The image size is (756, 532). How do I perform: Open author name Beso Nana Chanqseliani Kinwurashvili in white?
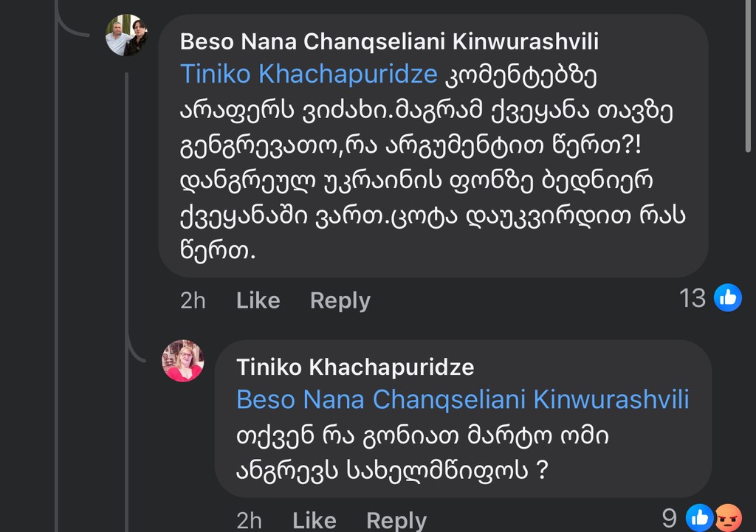389,41
